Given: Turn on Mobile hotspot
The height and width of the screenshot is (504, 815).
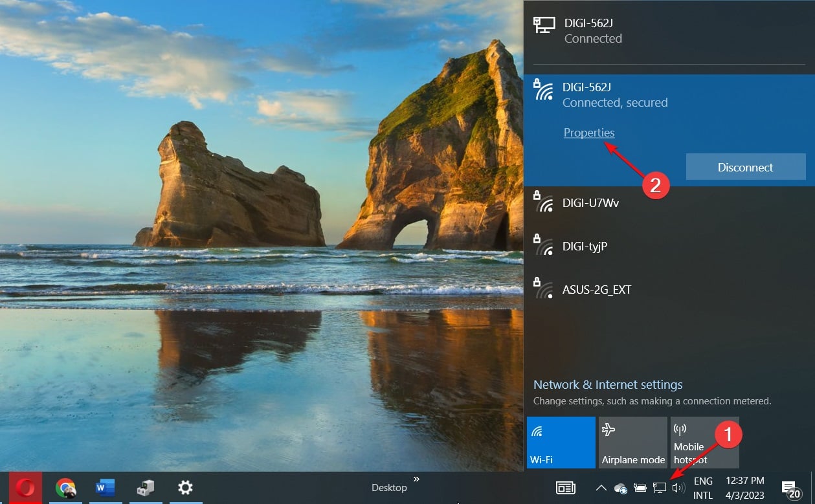Looking at the screenshot, I should [704, 443].
